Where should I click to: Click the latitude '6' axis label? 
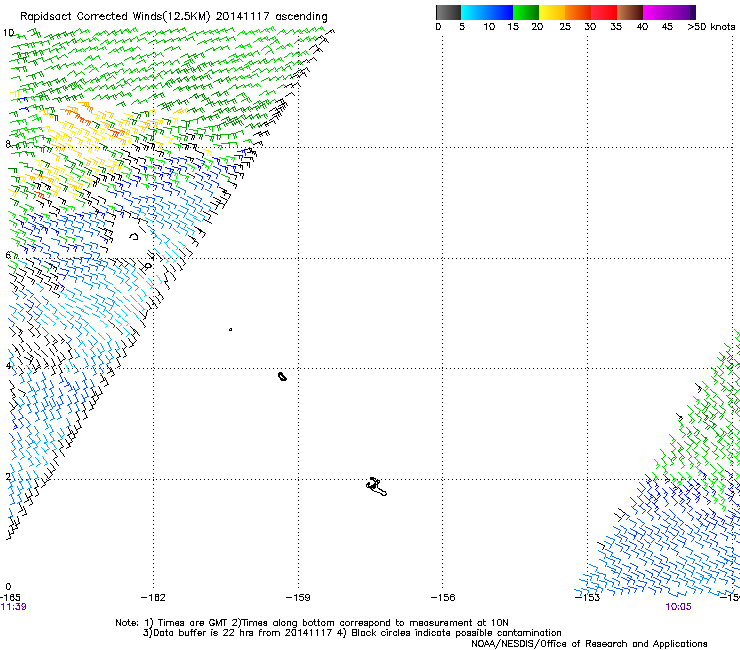(x=8, y=255)
